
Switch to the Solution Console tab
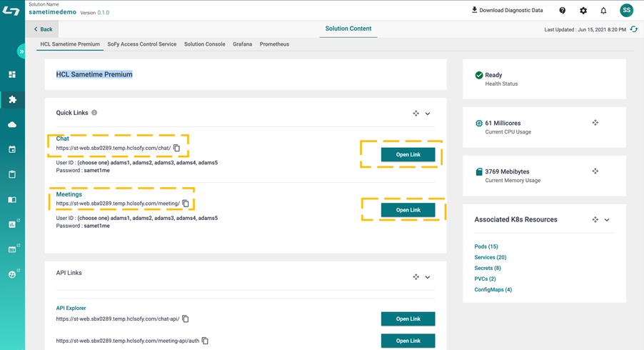click(x=204, y=44)
